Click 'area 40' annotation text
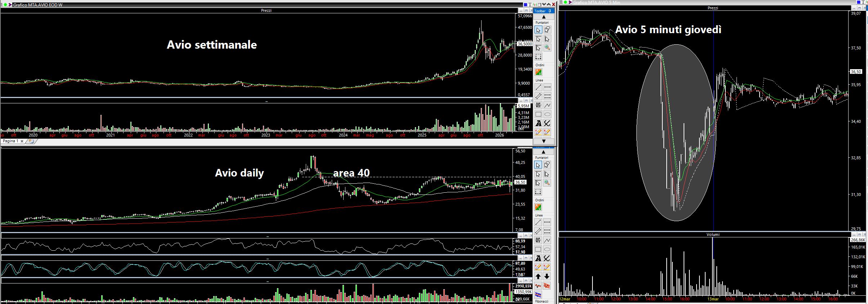Image resolution: width=868 pixels, height=304 pixels. point(351,173)
